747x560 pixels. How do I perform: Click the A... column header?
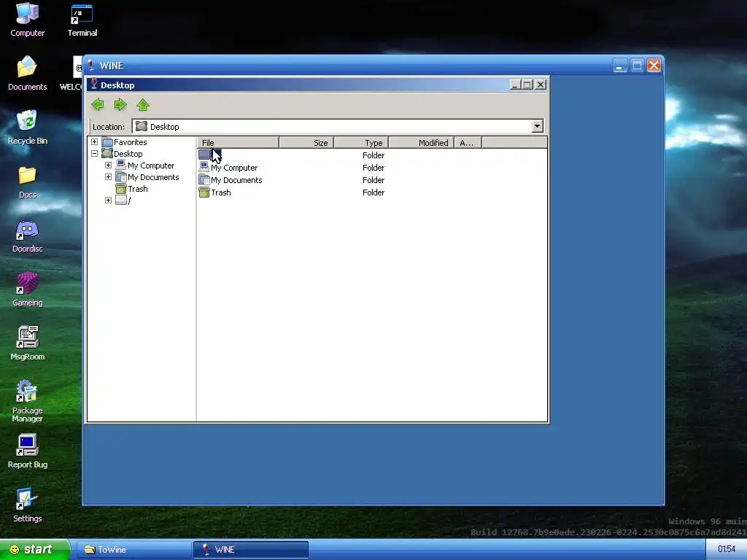468,142
